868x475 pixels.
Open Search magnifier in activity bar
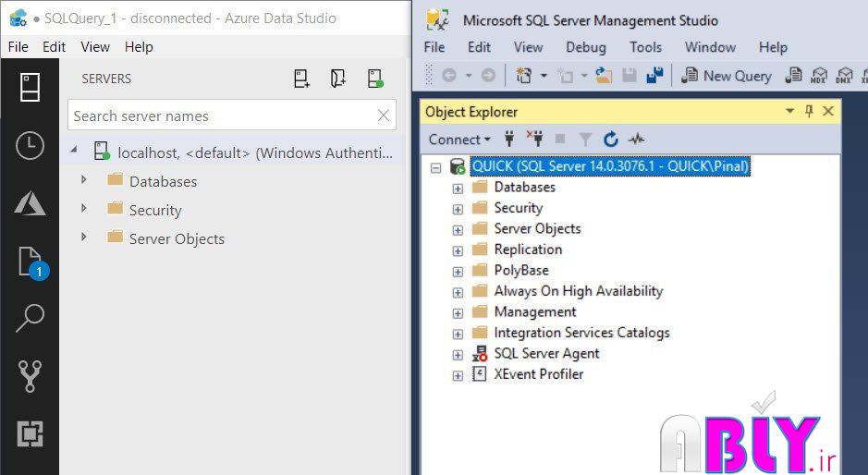(x=30, y=318)
